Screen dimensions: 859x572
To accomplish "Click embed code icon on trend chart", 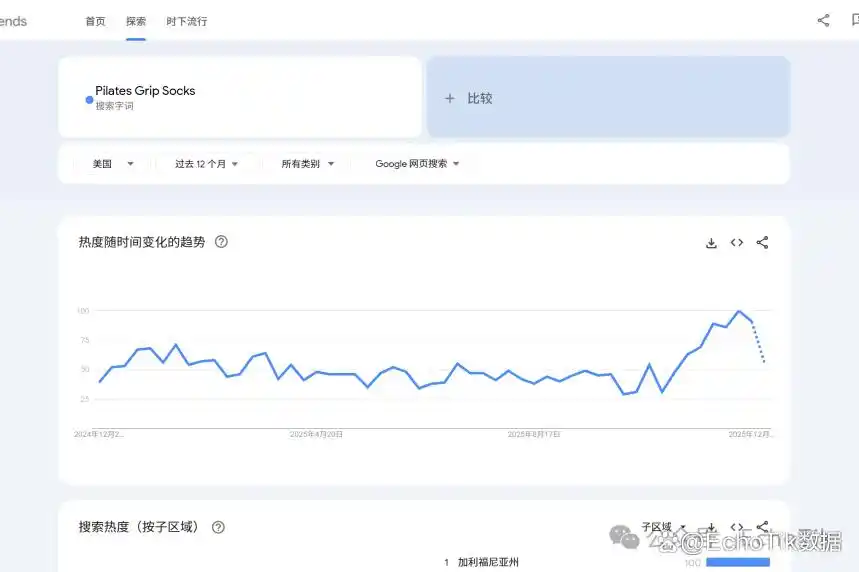I will point(737,243).
